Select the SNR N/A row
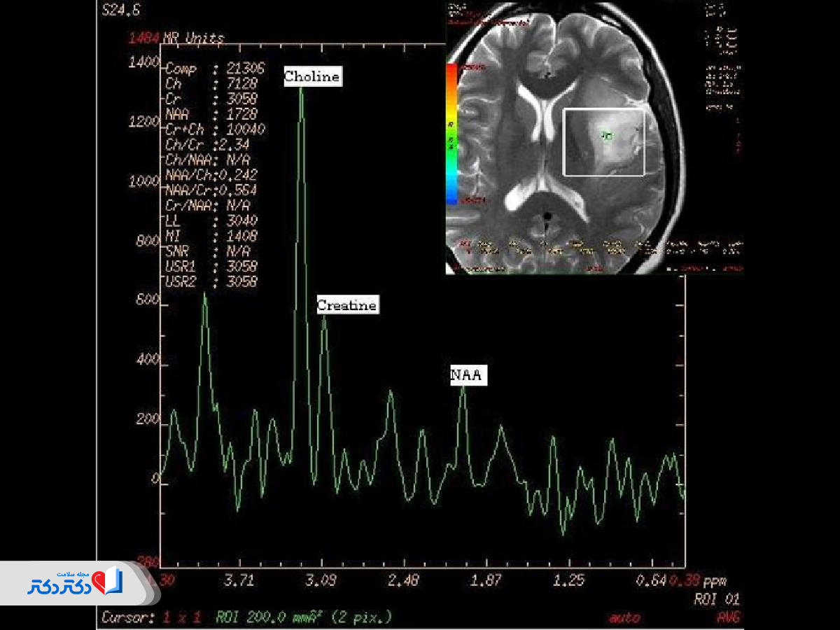Screen dimensions: 840x630 coord(207,251)
